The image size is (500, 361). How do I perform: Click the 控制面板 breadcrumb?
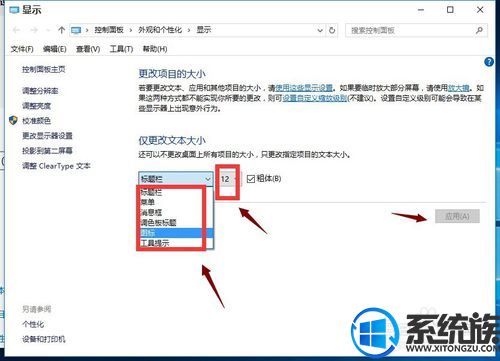click(x=109, y=30)
